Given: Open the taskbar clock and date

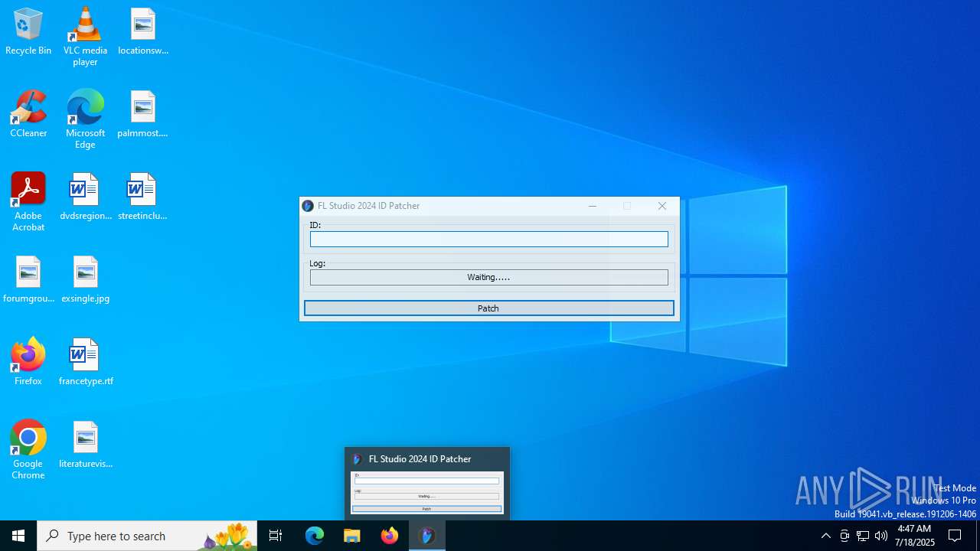Looking at the screenshot, I should 915,536.
